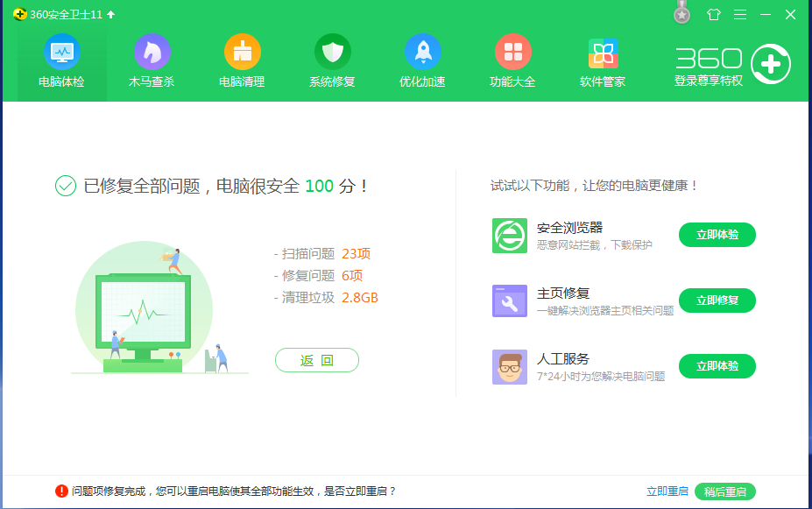Click the medal badge icon in title bar

click(x=682, y=12)
